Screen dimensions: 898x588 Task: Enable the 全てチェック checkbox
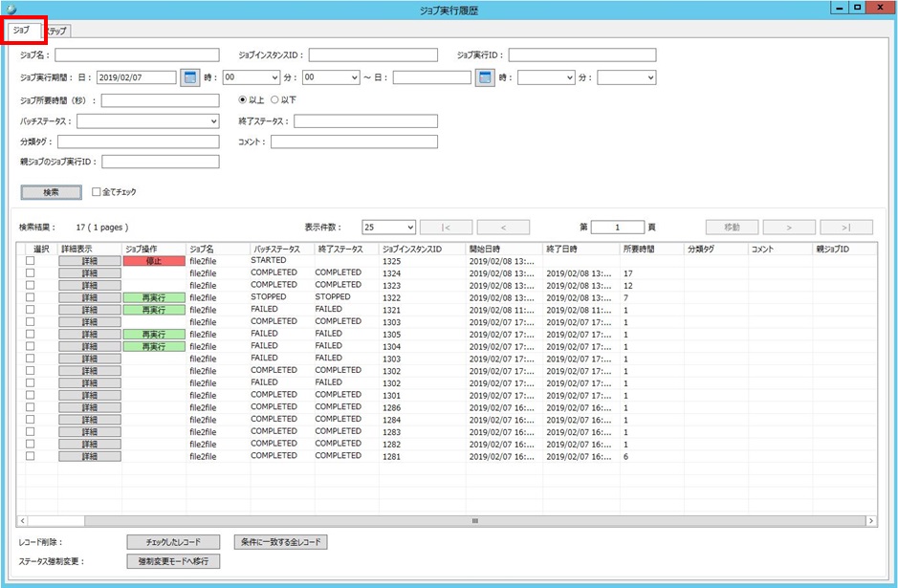(x=97, y=192)
